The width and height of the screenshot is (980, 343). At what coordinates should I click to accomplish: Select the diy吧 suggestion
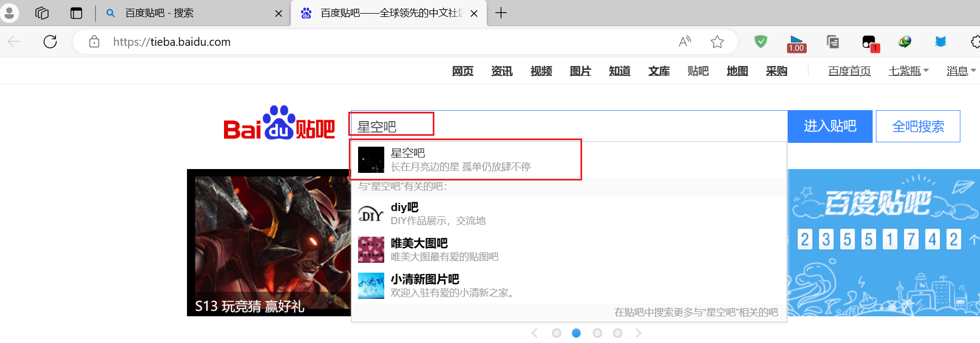568,214
